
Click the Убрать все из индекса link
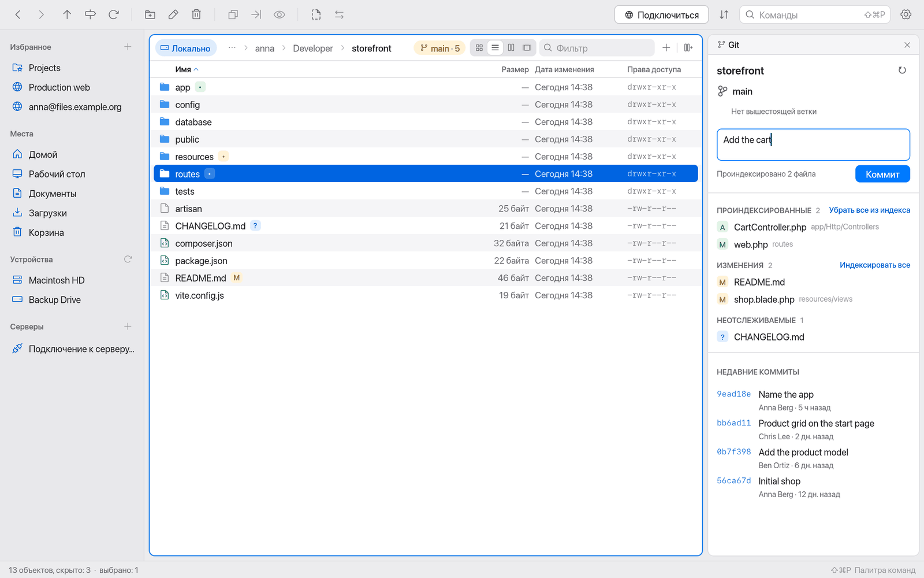click(870, 210)
